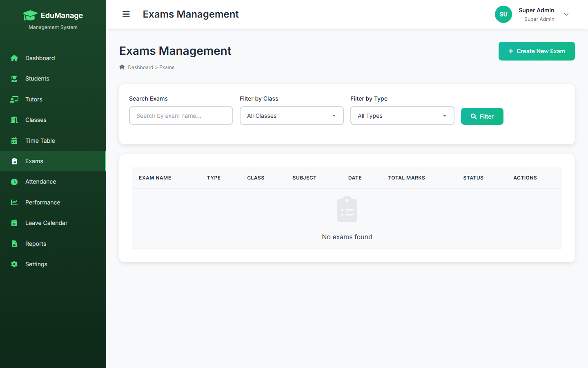Click the SUBJECT column header
588x368 pixels.
click(305, 178)
